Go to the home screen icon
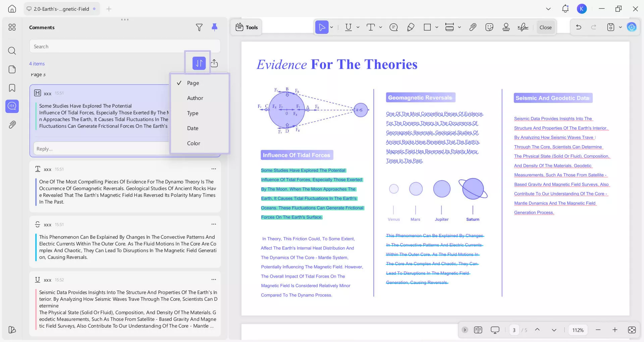 tap(12, 9)
